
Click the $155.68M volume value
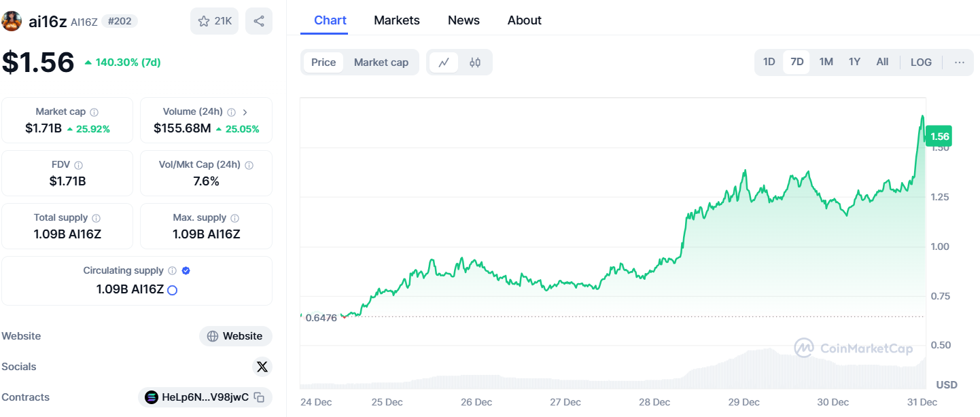pos(182,128)
